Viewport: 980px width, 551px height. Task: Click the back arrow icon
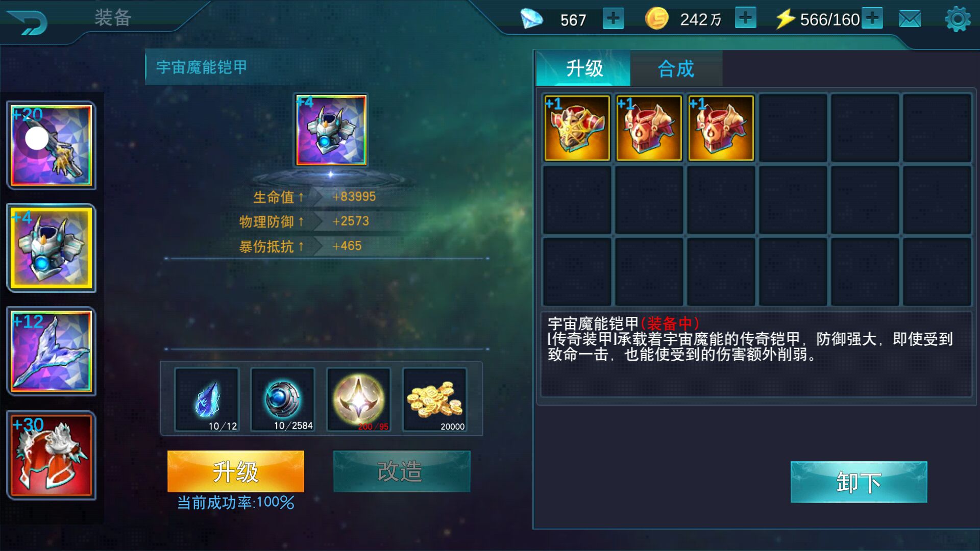(28, 22)
